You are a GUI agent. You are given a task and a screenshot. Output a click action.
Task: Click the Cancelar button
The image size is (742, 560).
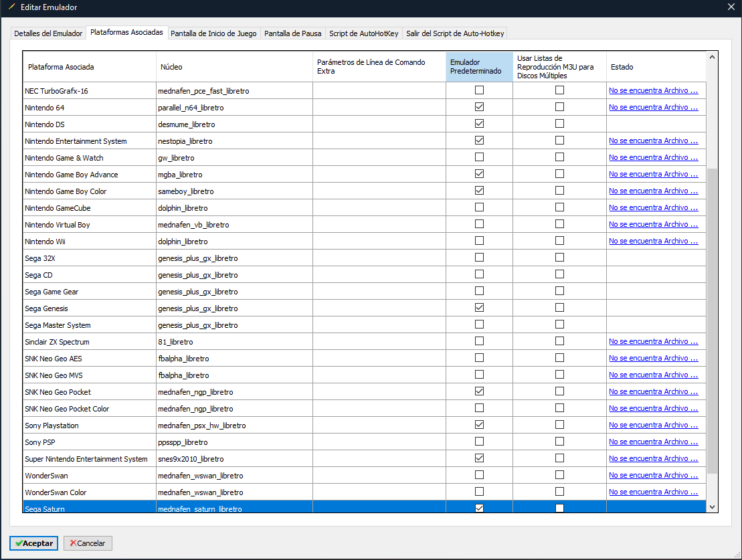[88, 543]
